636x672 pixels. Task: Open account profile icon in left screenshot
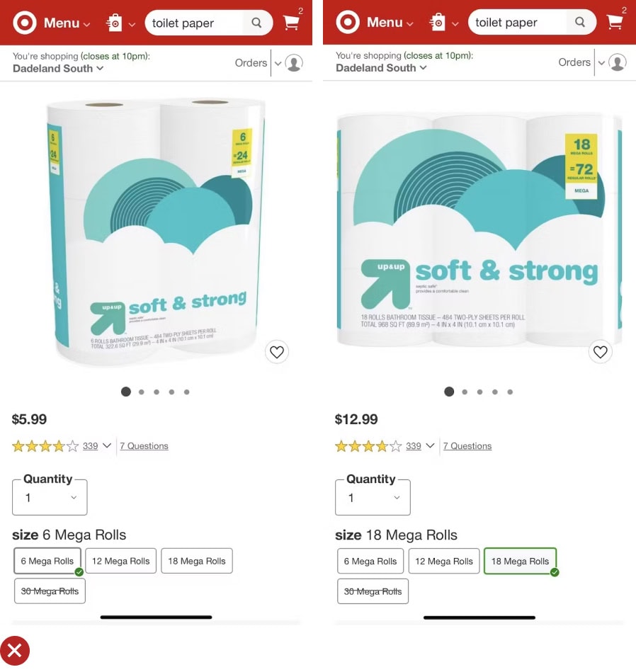click(294, 63)
